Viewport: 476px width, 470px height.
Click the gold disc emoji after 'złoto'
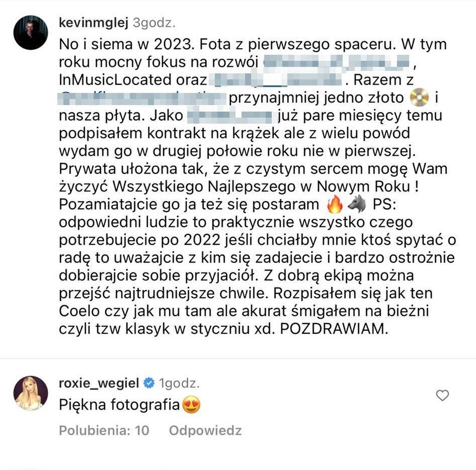coord(419,98)
